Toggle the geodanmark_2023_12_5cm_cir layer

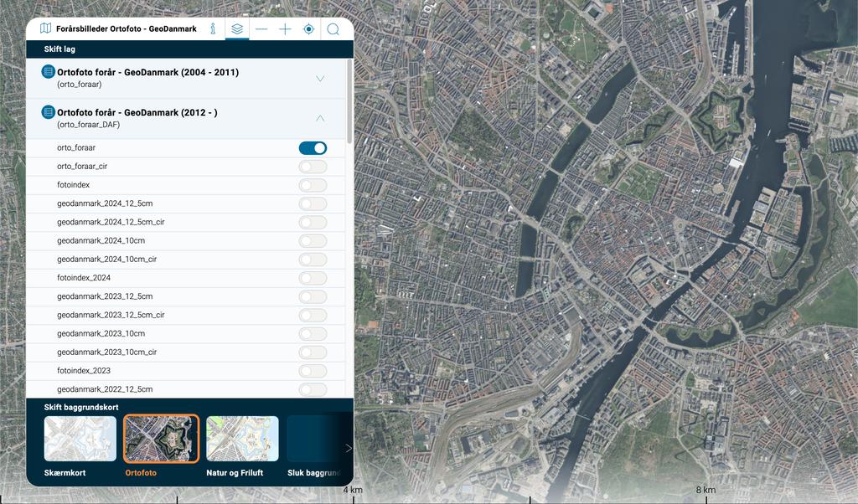click(x=313, y=316)
